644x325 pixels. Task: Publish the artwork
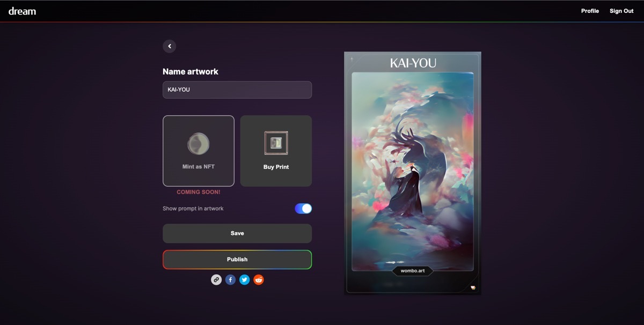pos(237,260)
